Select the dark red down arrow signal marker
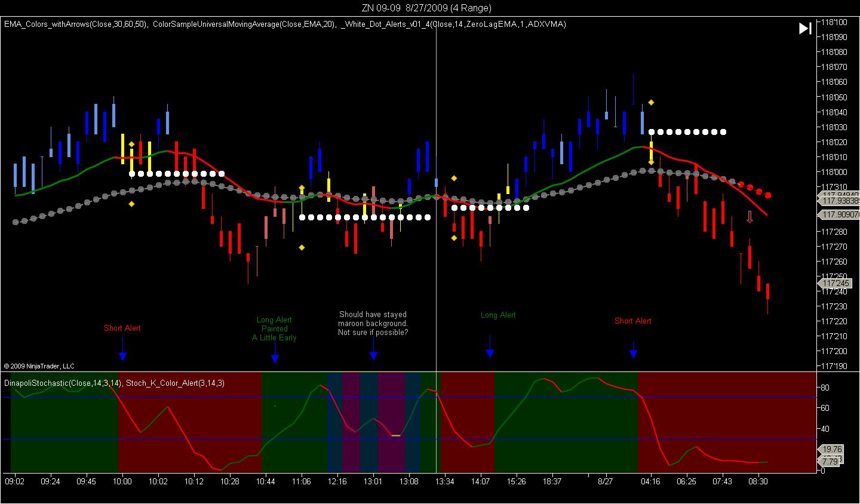The image size is (860, 504). [x=750, y=217]
